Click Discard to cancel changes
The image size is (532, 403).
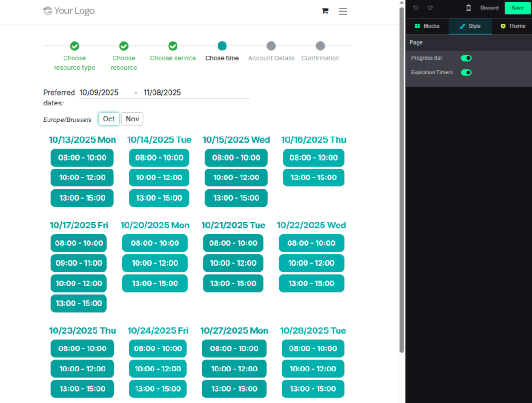point(489,8)
